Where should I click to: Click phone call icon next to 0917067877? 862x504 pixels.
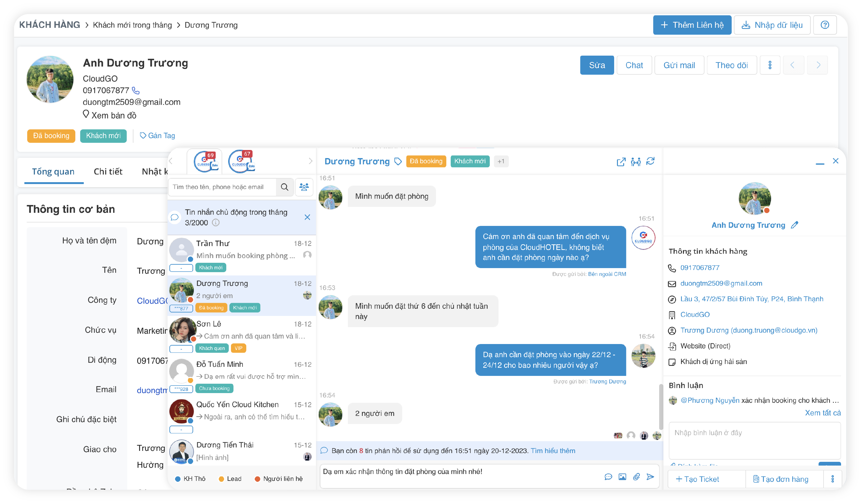coord(136,91)
